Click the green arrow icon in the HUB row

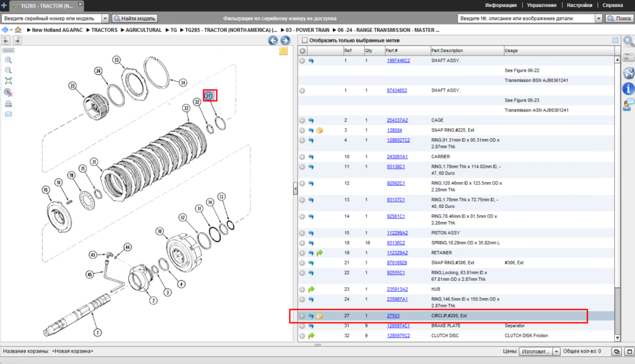[311, 290]
